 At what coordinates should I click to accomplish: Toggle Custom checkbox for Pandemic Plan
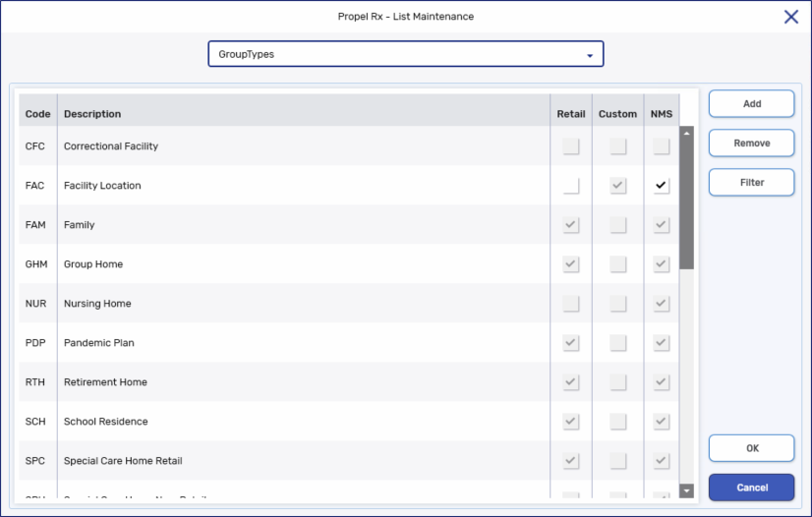click(x=617, y=343)
